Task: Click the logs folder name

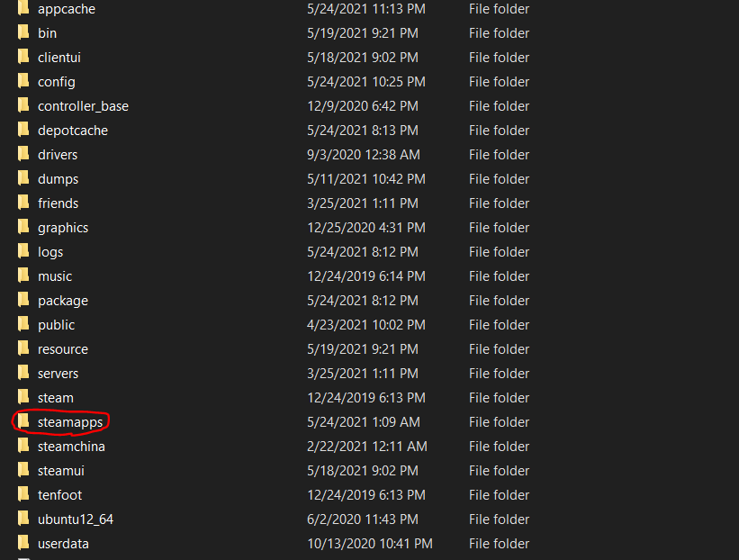Action: [x=50, y=252]
